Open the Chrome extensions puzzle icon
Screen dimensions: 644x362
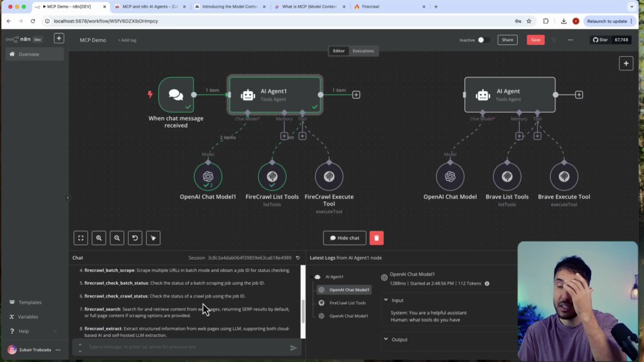(546, 21)
